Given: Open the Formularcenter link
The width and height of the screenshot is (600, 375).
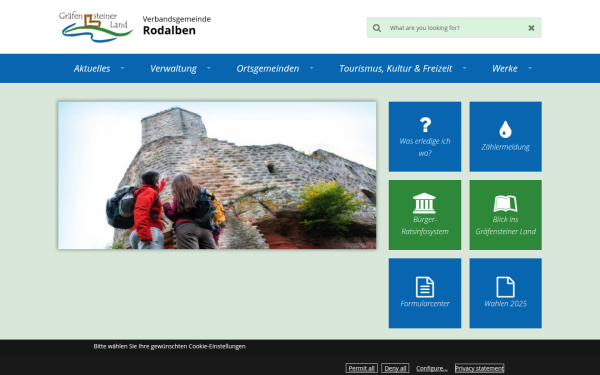Looking at the screenshot, I should 425,303.
